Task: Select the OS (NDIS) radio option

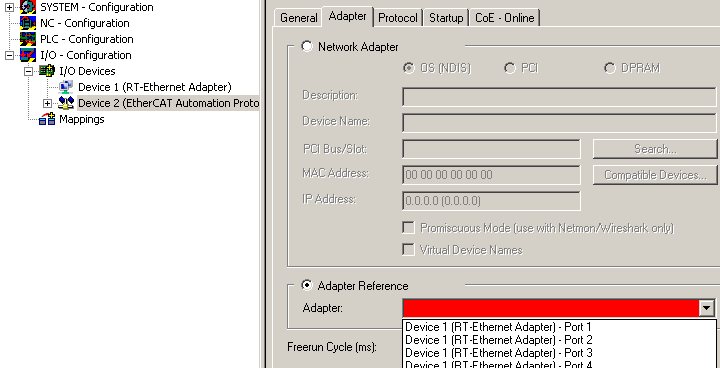Action: 409,68
